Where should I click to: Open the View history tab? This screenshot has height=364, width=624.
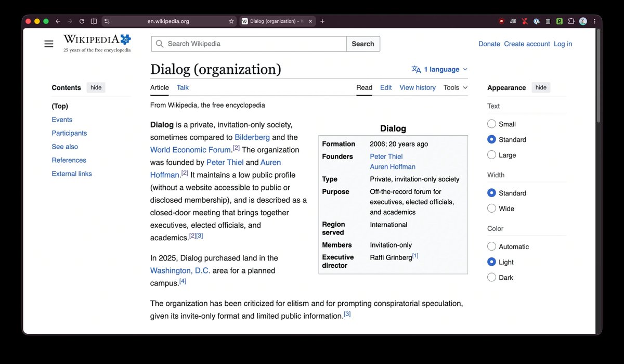pyautogui.click(x=418, y=87)
